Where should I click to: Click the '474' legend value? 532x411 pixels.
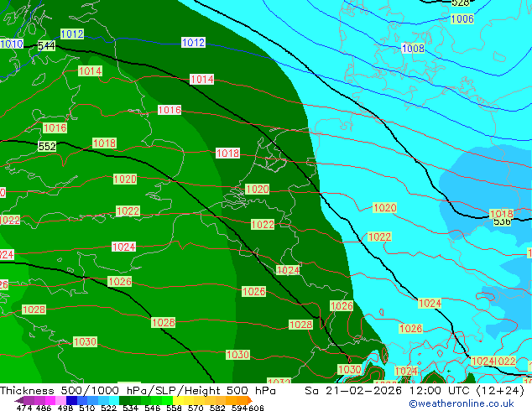24,408
